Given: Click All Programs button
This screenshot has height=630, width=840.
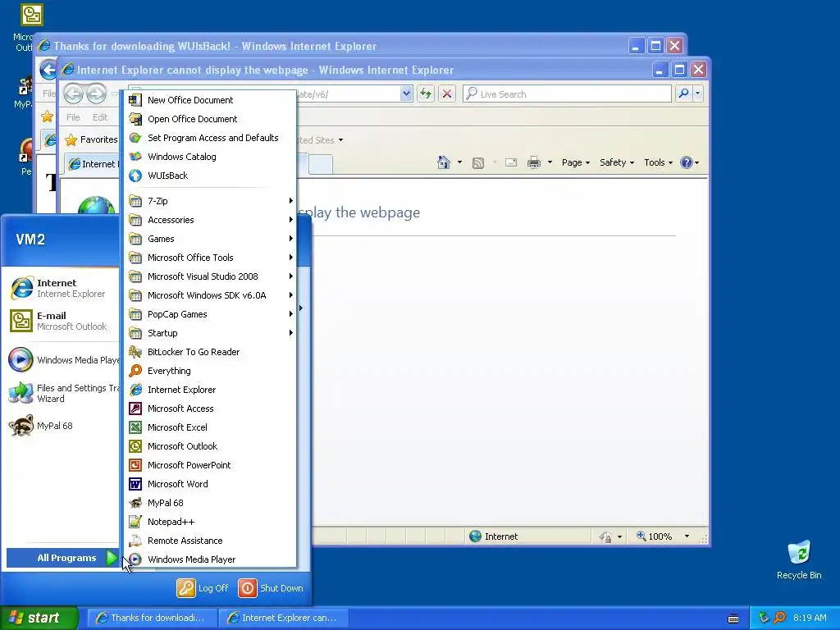Looking at the screenshot, I should tap(62, 558).
